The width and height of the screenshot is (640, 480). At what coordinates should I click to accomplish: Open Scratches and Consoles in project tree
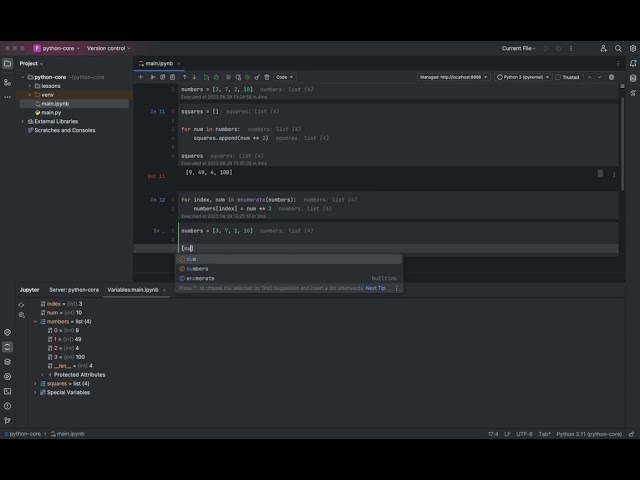(64, 131)
